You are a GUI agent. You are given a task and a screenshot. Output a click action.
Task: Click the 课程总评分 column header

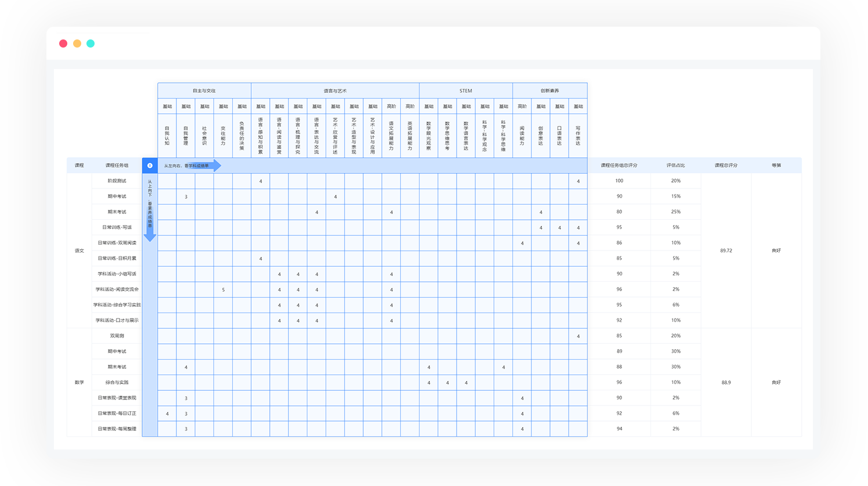726,166
